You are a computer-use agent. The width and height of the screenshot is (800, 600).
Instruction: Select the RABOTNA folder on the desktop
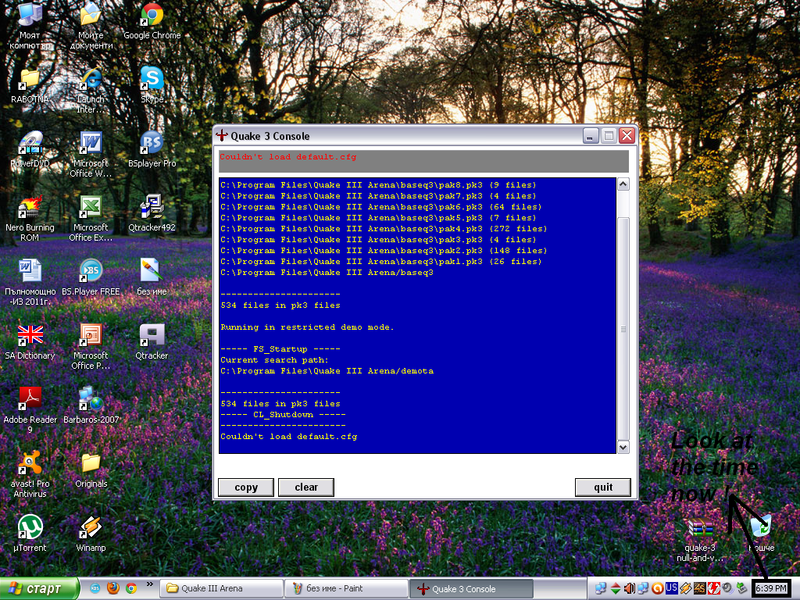[x=30, y=86]
